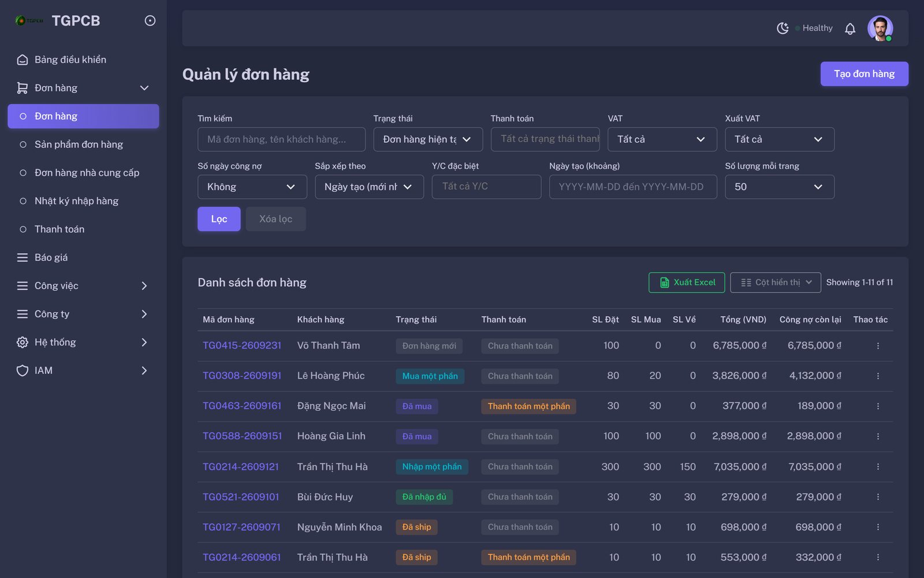Click the Tạo đơn hàng button
The width and height of the screenshot is (924, 578).
click(x=864, y=74)
